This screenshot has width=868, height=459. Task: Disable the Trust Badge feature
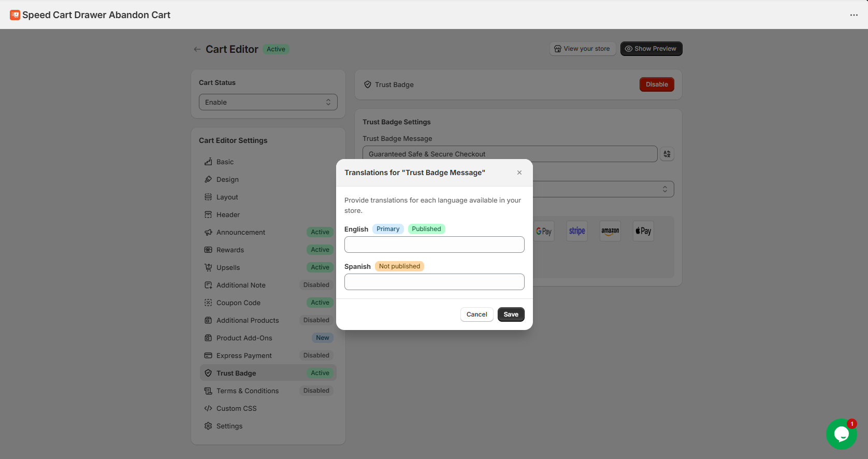point(656,84)
